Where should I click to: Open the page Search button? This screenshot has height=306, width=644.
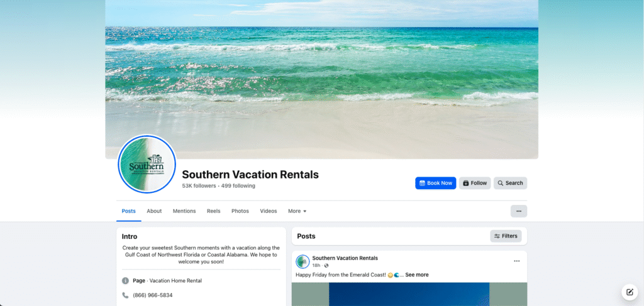510,183
